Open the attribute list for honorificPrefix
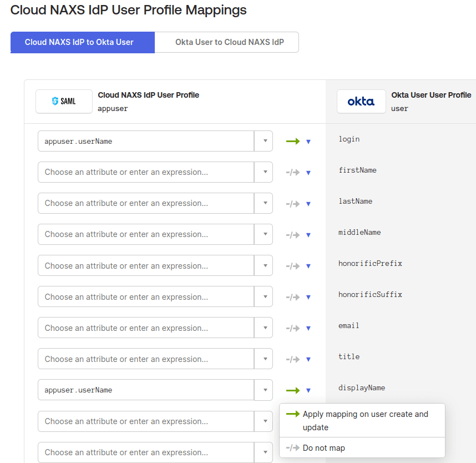This screenshot has height=463, width=476. pyautogui.click(x=264, y=265)
